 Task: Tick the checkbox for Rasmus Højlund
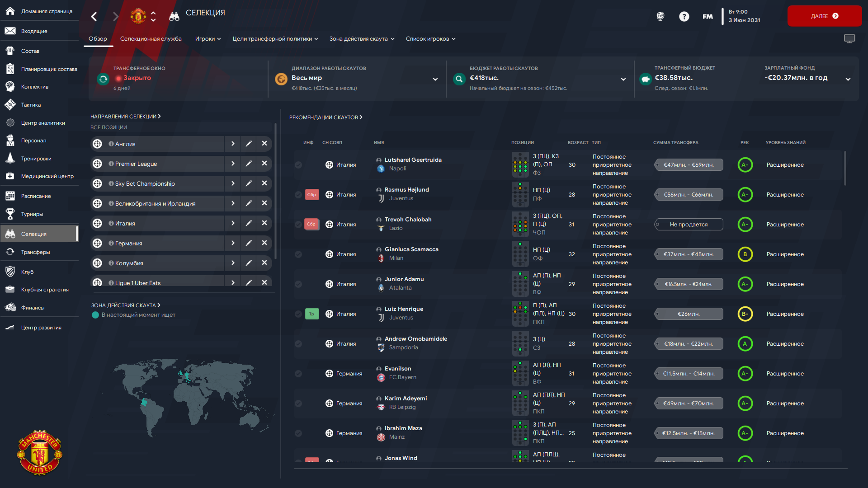pyautogui.click(x=298, y=195)
